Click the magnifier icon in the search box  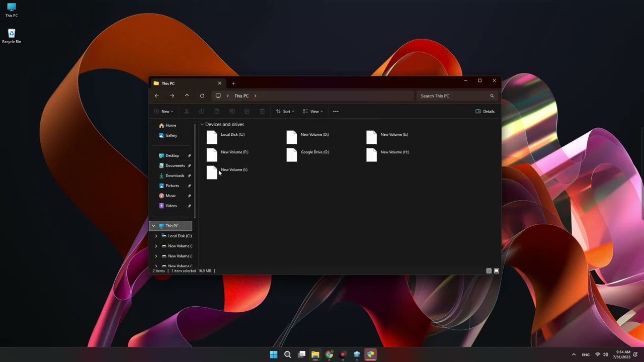492,96
